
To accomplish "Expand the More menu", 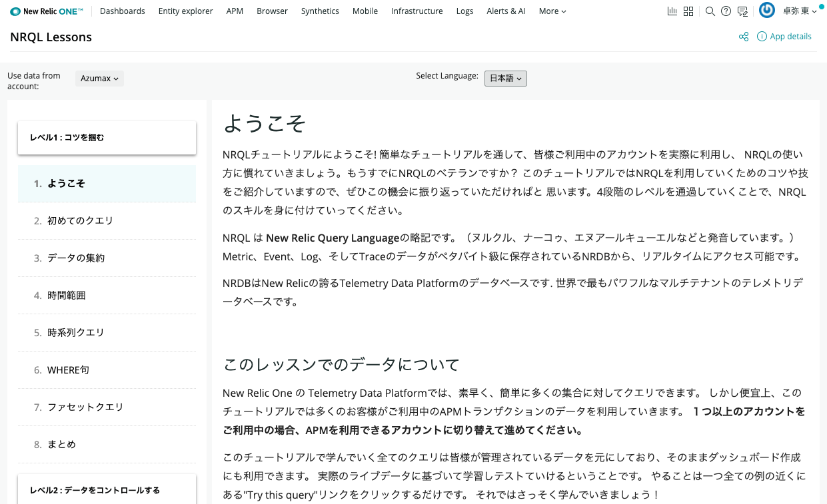I will coord(552,11).
